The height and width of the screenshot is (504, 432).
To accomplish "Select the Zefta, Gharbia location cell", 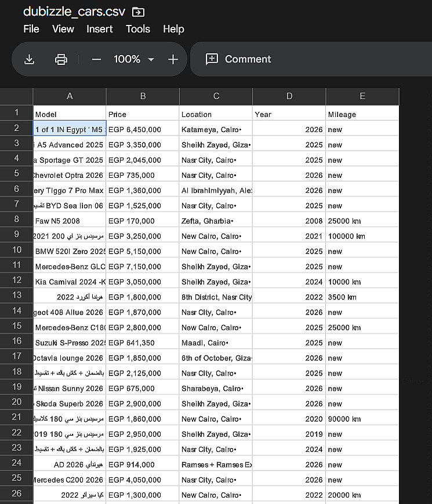I will (x=216, y=221).
